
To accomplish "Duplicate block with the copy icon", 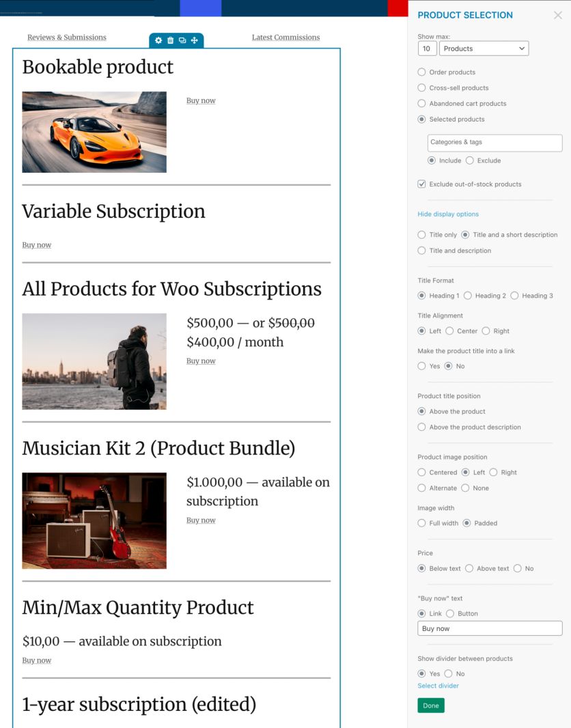I will (182, 40).
